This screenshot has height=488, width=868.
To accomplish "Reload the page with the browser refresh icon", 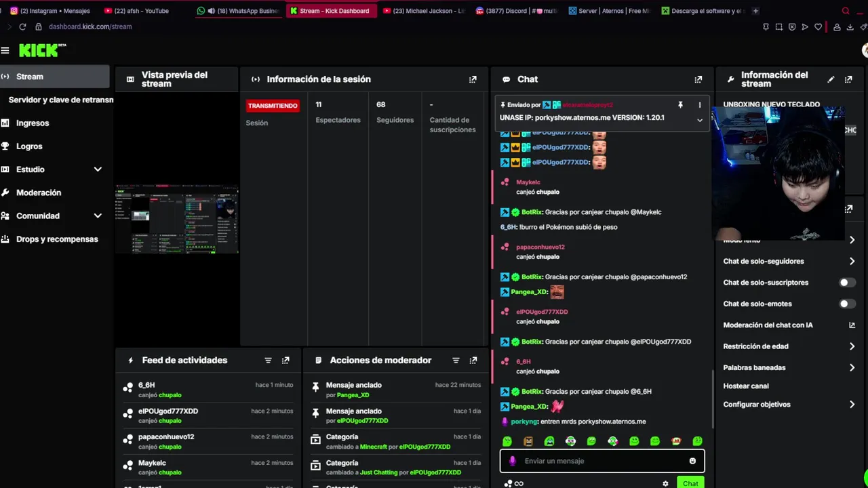I will click(22, 26).
